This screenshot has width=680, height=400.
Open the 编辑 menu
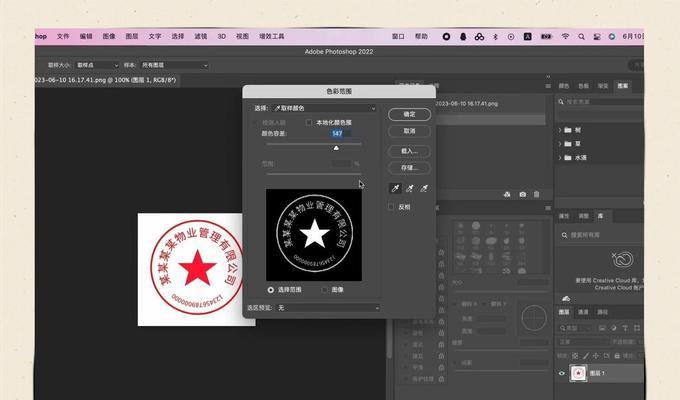point(86,36)
